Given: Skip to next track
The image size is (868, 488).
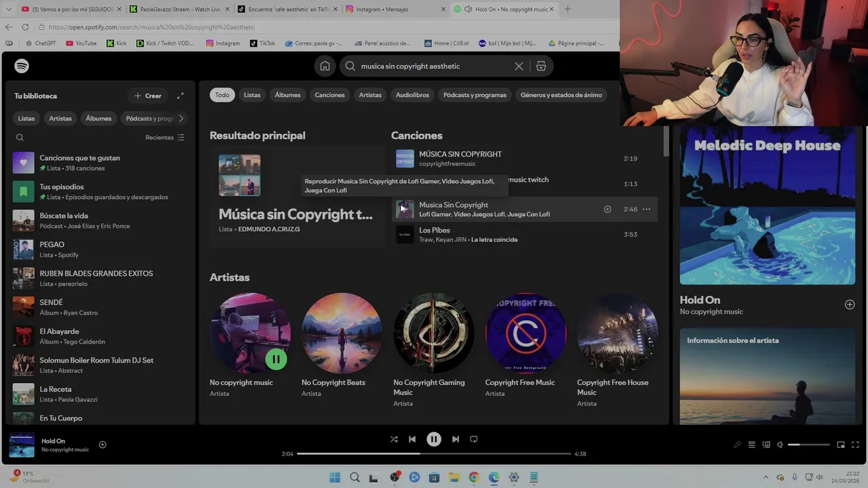Looking at the screenshot, I should tap(456, 439).
